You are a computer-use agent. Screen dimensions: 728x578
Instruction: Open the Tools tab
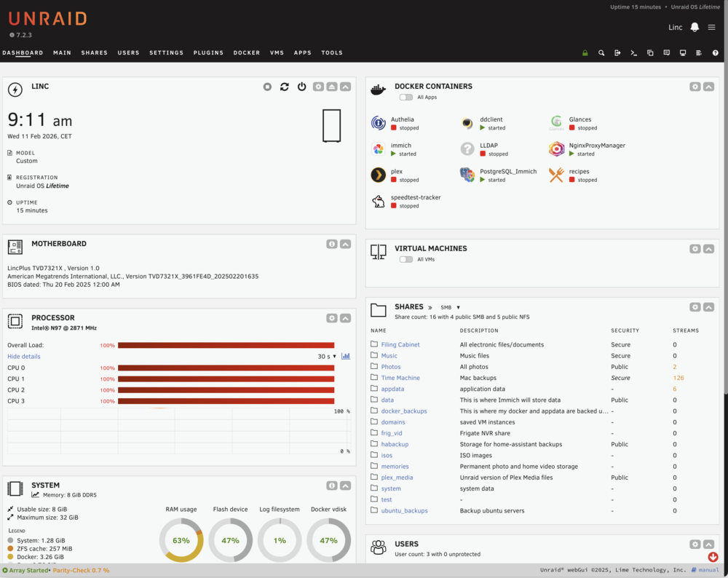tap(332, 53)
